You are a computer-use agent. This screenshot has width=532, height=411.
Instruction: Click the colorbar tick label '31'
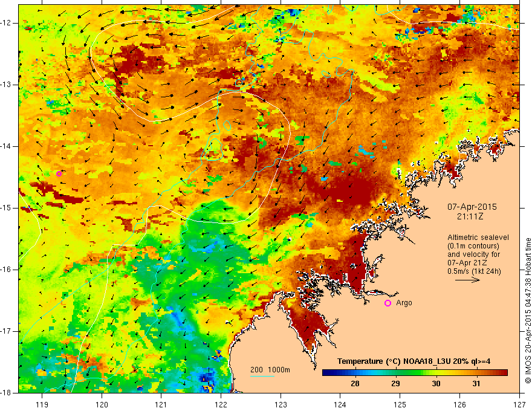[476, 384]
